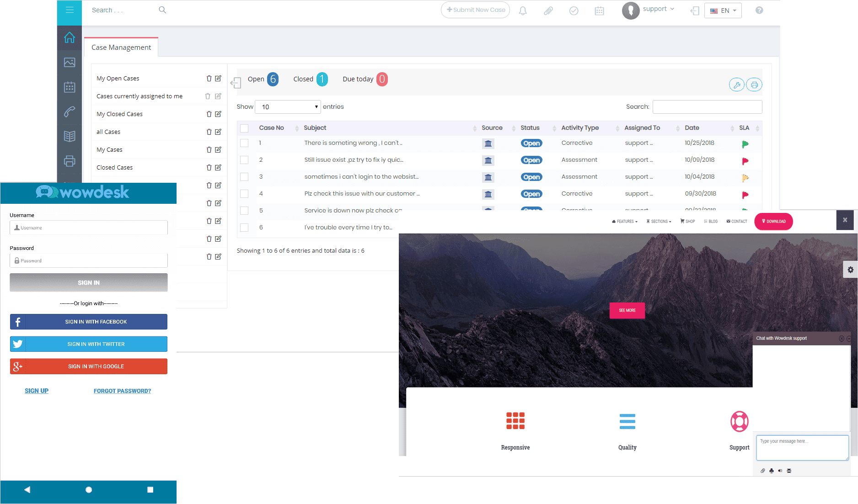
Task: Open the tasks checkmark circle icon
Action: pyautogui.click(x=574, y=11)
